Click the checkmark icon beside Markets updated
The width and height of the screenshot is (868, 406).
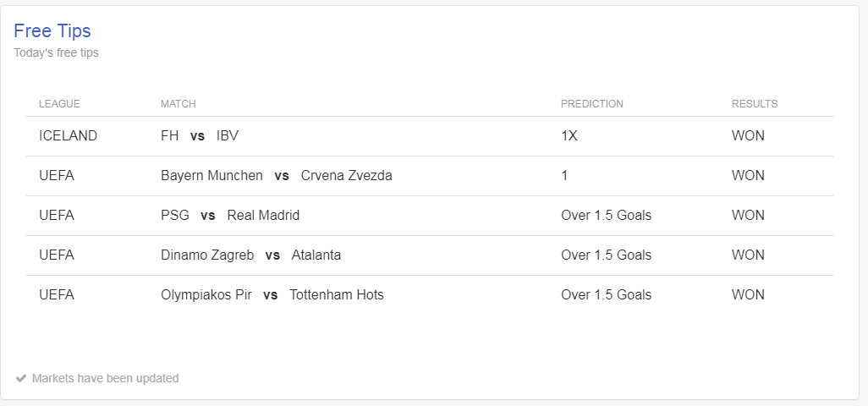click(21, 378)
